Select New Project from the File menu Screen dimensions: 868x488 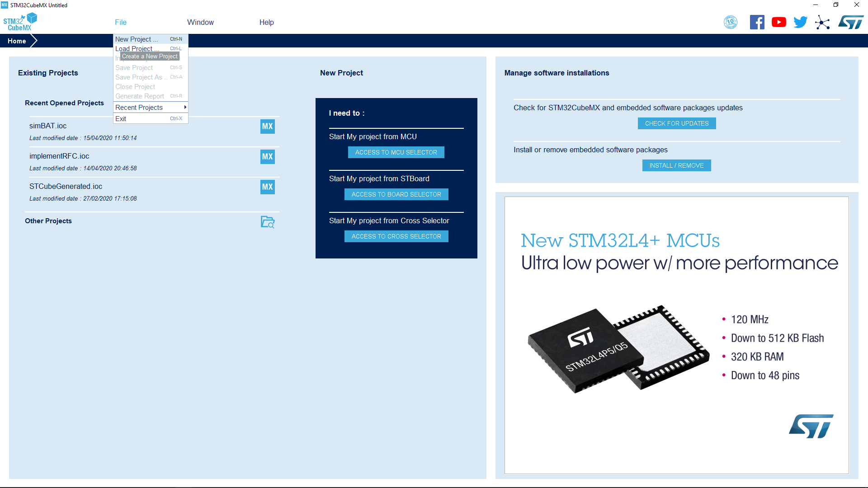(137, 39)
